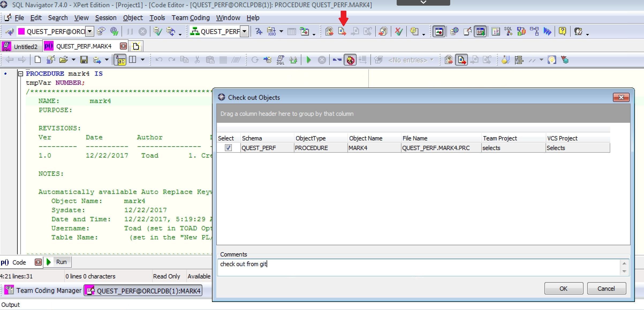Screen dimensions: 644x310
Task: Click the commit icon with green checkmark
Action: [x=157, y=32]
